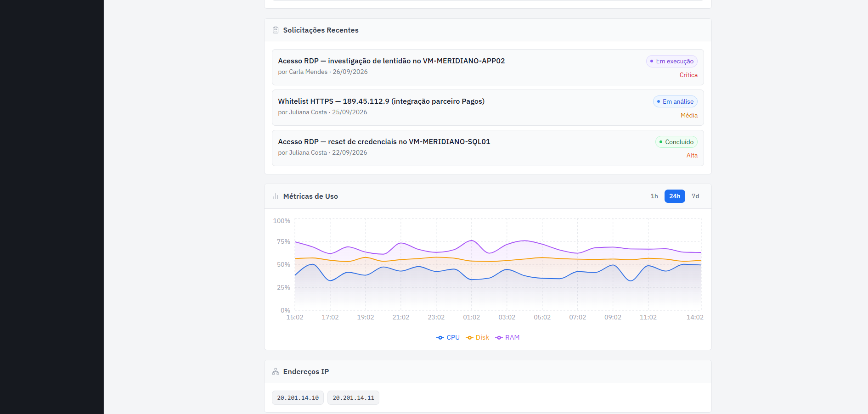
Task: Click the bar chart icon beside Métricas de Uso
Action: (x=276, y=196)
